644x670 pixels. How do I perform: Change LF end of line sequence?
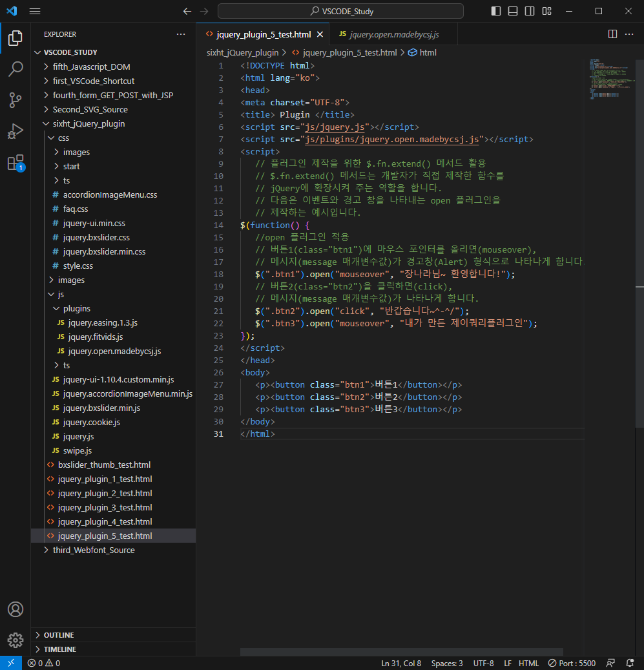point(508,663)
